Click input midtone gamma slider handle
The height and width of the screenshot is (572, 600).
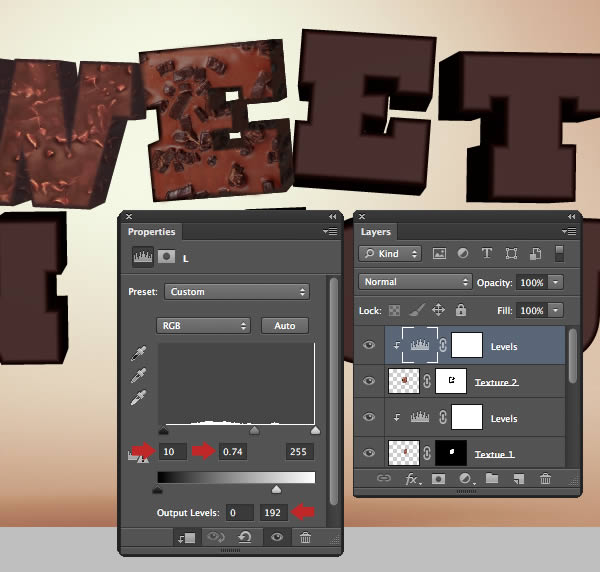click(x=254, y=430)
